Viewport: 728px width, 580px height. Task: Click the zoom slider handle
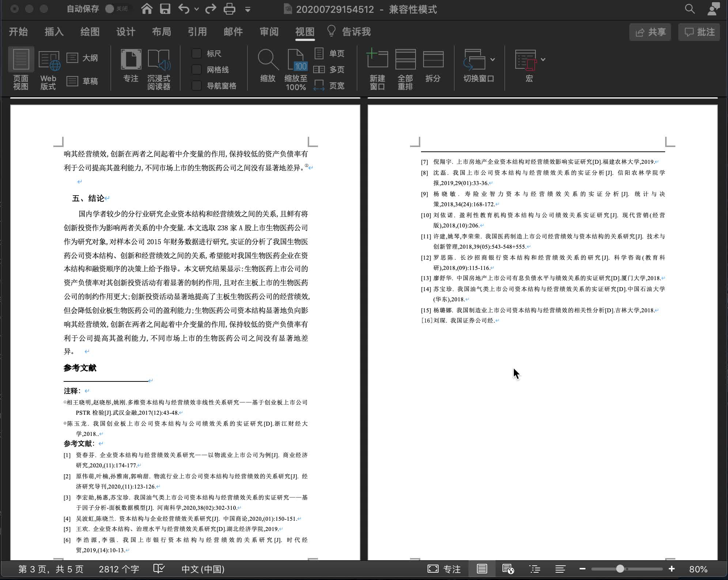[x=620, y=569]
